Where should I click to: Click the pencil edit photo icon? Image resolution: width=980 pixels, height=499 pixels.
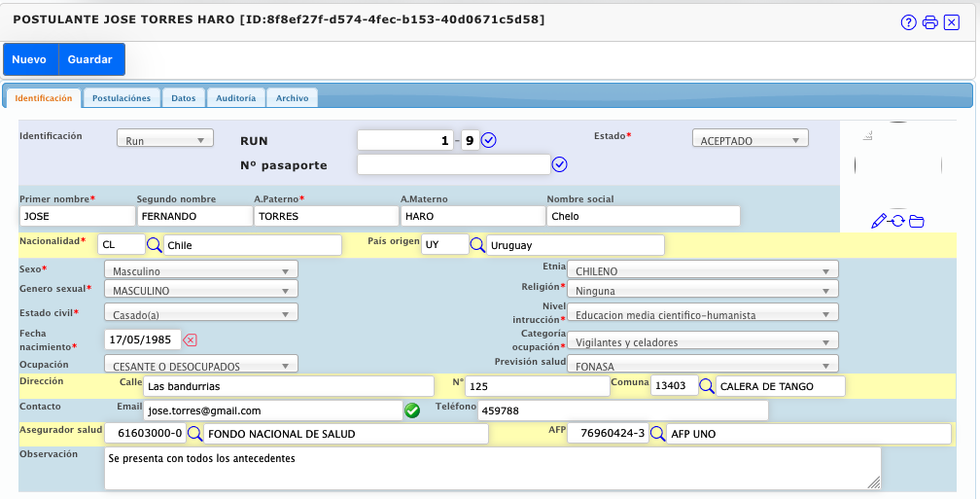coord(879,221)
